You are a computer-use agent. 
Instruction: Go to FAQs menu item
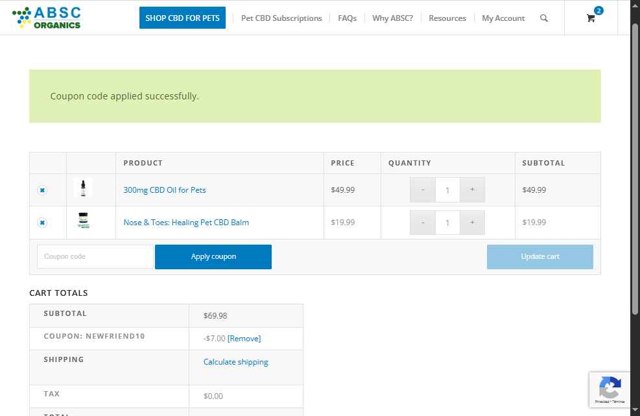click(x=347, y=18)
